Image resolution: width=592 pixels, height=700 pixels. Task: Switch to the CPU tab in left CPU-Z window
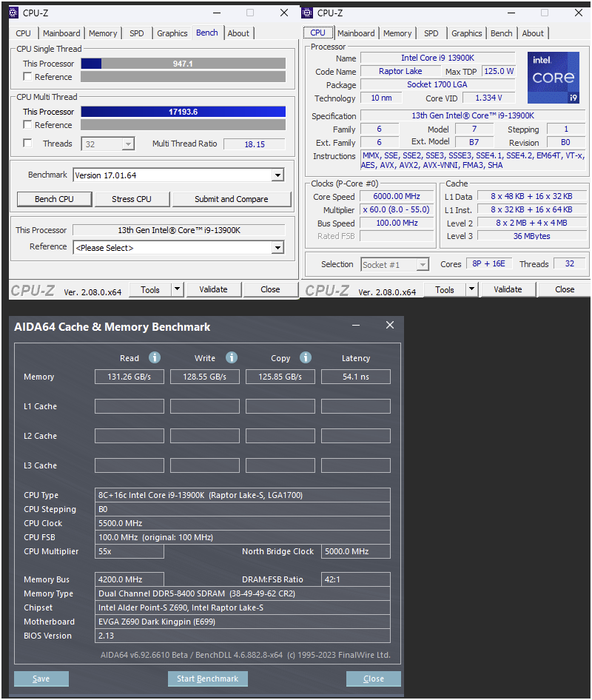click(23, 33)
